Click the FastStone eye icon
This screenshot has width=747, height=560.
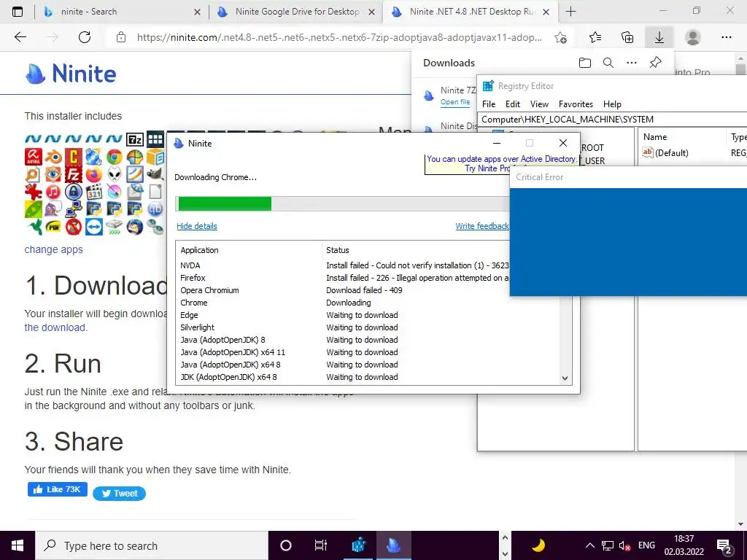pyautogui.click(x=53, y=174)
